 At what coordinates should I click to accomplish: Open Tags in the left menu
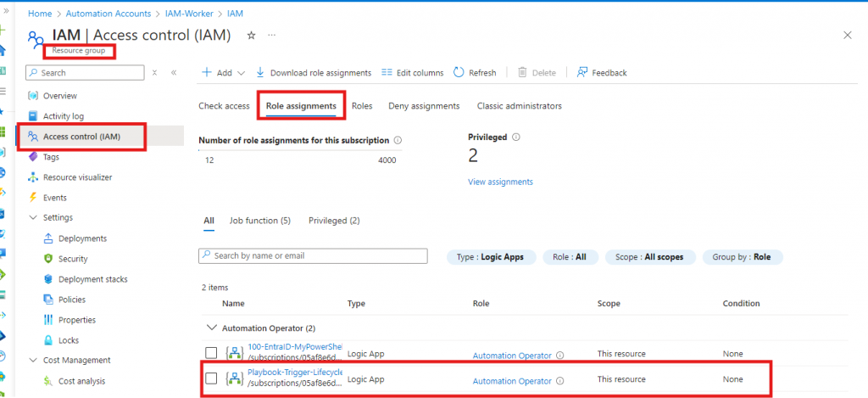(x=51, y=157)
